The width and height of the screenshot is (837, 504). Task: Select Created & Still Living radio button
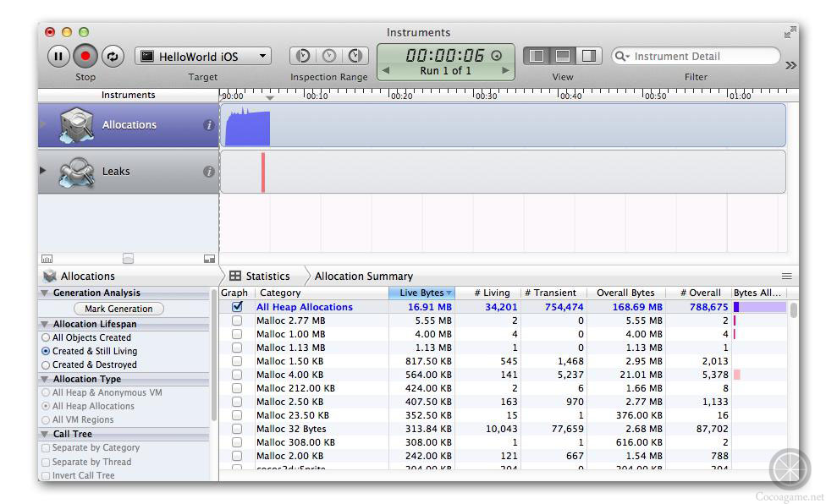(46, 351)
